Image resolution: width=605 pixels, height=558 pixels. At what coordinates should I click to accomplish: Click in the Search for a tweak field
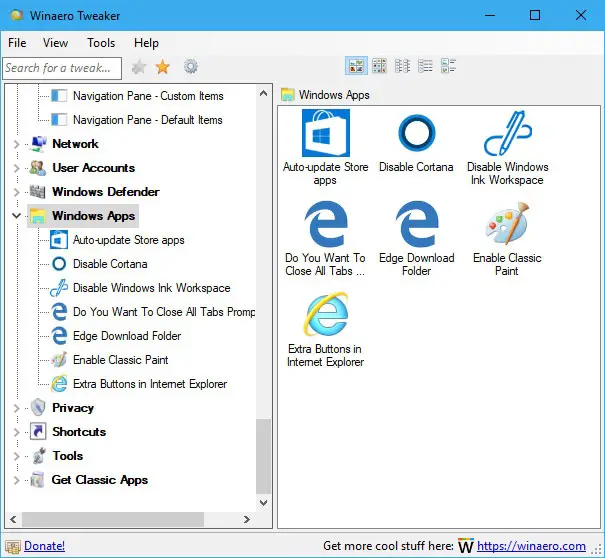62,68
